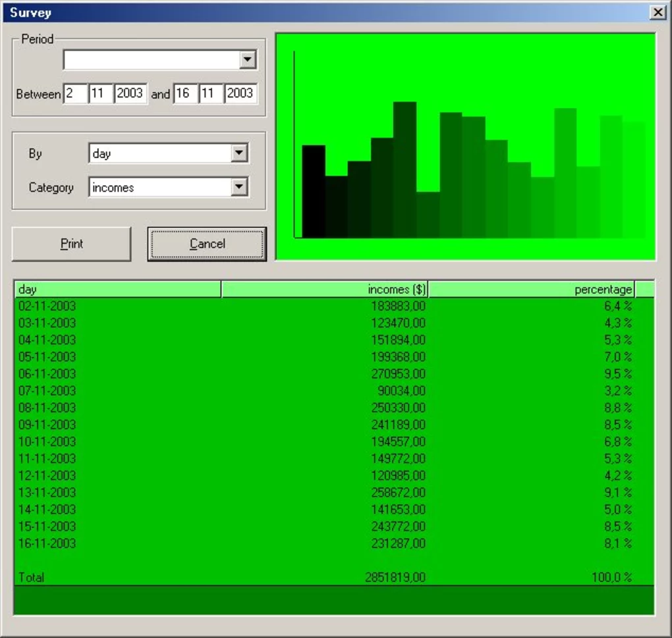Click the Print button
672x638 pixels.
click(x=71, y=244)
